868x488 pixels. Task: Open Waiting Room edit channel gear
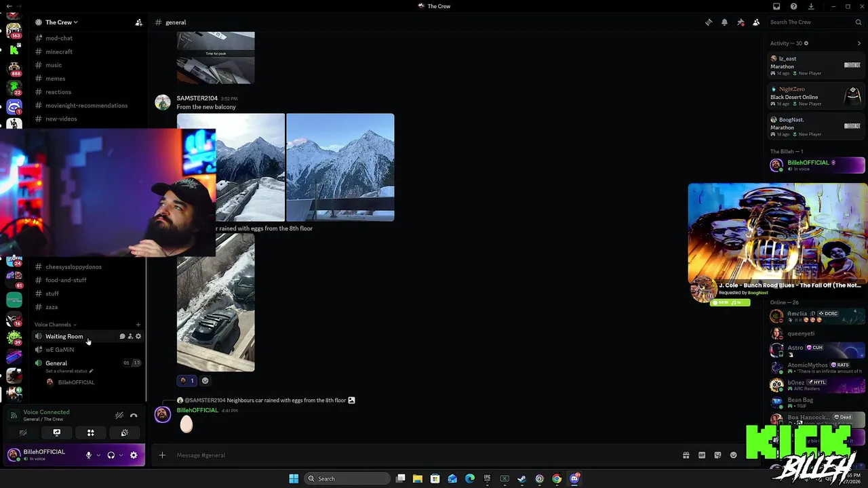tap(138, 336)
